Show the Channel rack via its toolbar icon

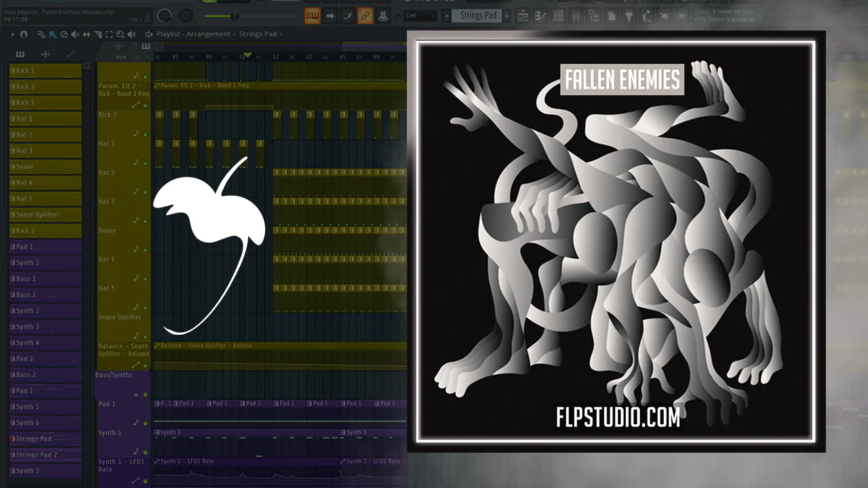(x=559, y=16)
